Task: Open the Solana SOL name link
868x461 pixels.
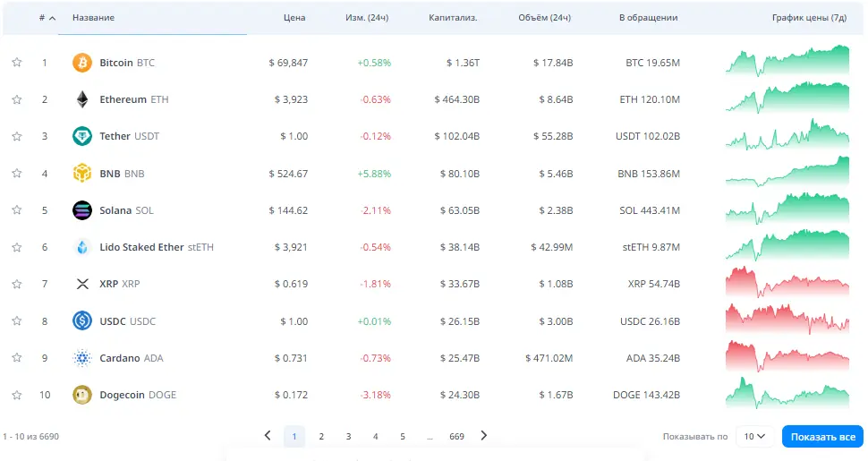Action: point(126,210)
